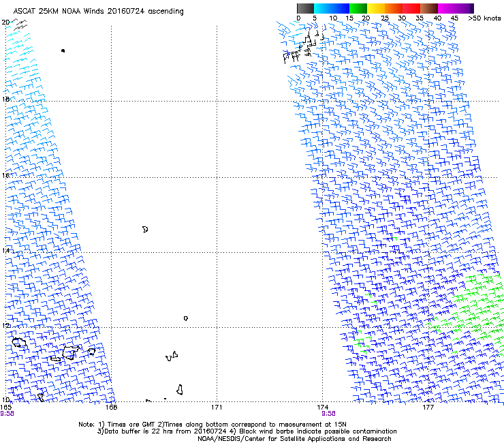The width and height of the screenshot is (504, 443).
Task: Click the '15' label under the color scale
Action: 349,18
